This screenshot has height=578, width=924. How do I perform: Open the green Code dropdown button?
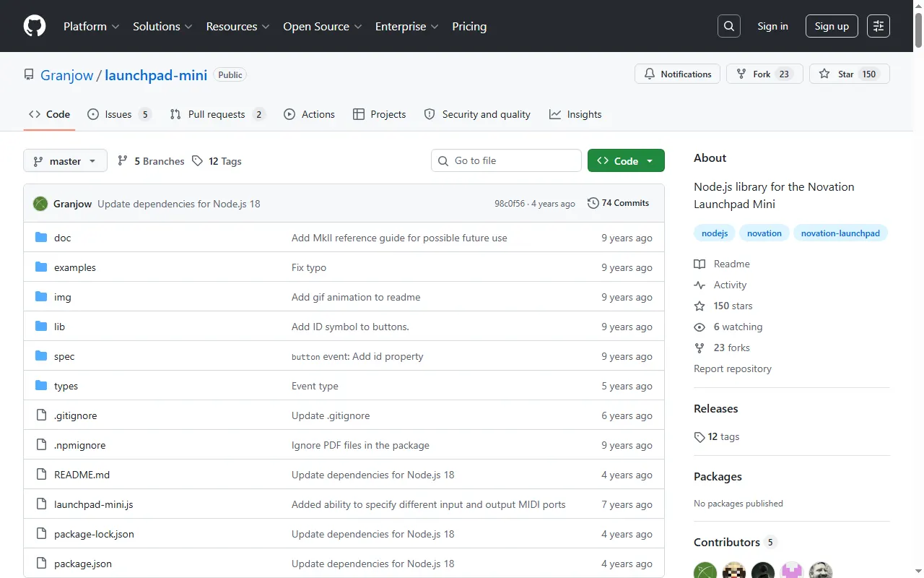626,160
